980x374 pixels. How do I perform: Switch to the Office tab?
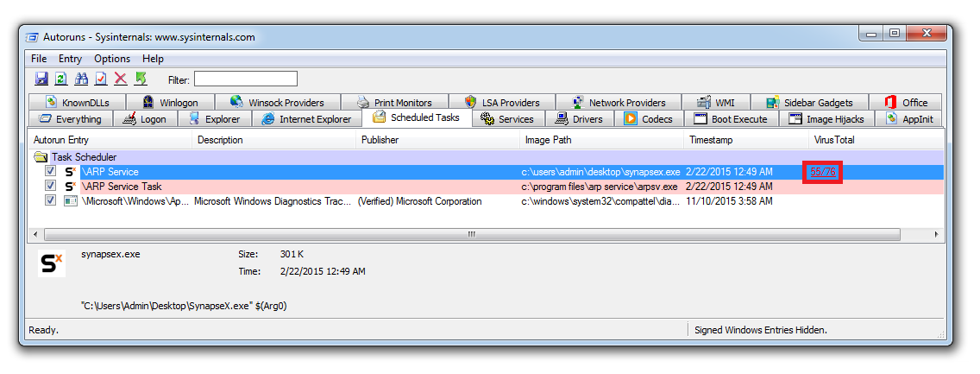point(907,103)
